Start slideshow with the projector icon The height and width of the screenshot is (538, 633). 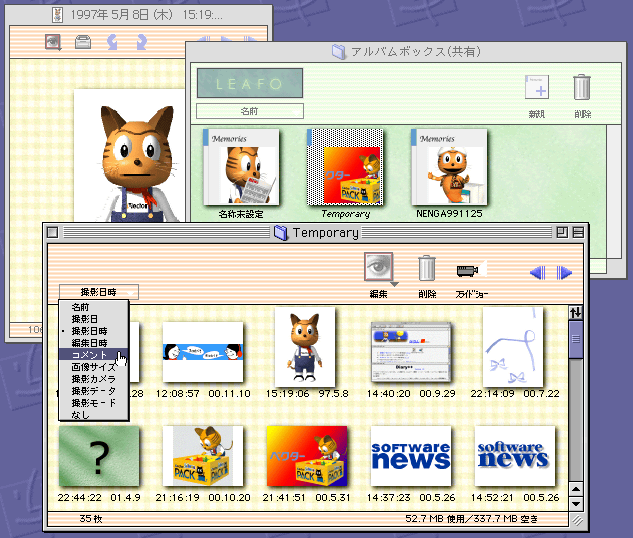471,270
